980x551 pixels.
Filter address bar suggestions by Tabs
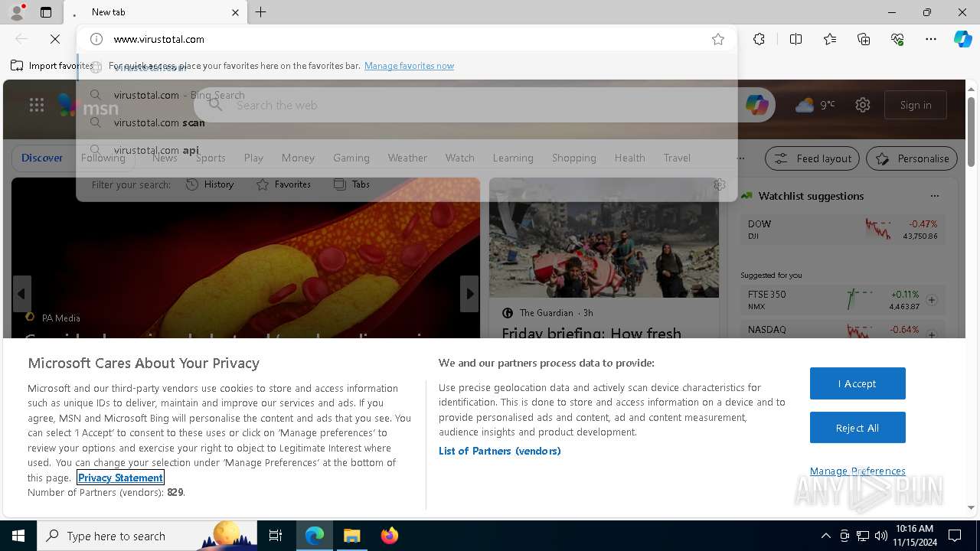click(351, 184)
